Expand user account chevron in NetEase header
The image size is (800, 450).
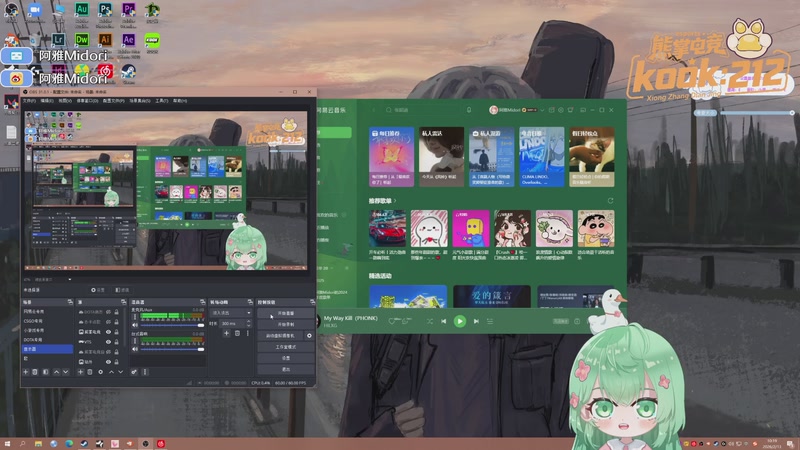coord(542,110)
